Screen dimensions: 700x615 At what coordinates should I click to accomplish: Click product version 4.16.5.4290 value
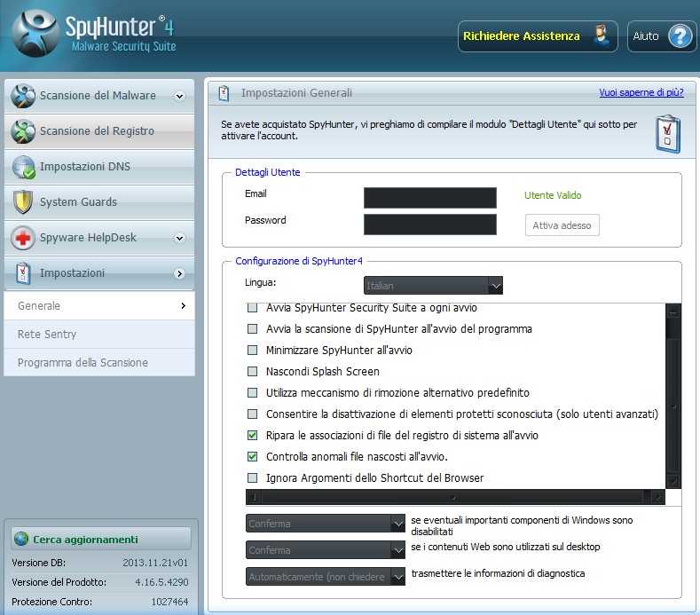coord(161,582)
